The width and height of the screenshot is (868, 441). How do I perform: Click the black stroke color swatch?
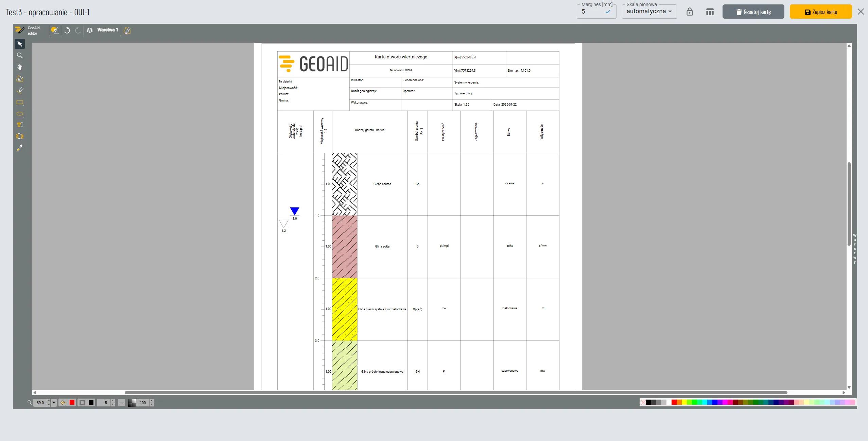coord(91,402)
